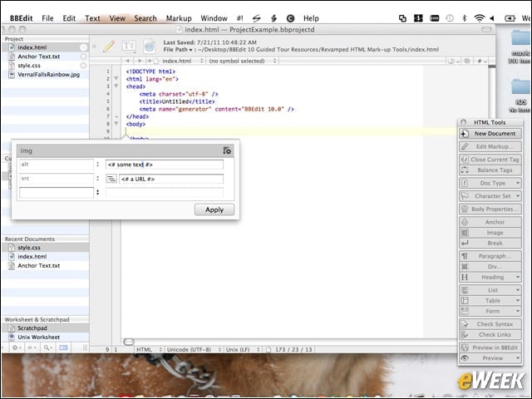The height and width of the screenshot is (399, 532).
Task: Collapse the head tag fold triangle
Action: click(x=116, y=86)
